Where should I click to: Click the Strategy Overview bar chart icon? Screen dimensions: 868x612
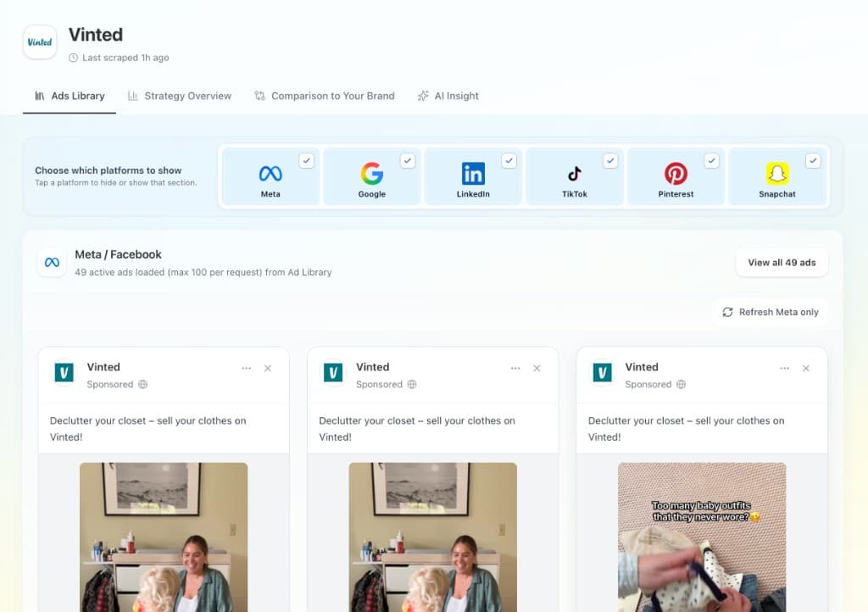pos(133,96)
